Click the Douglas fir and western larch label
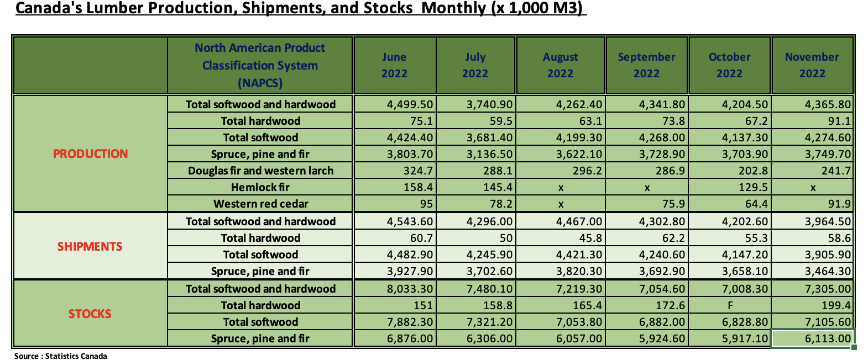The height and width of the screenshot is (360, 868). [x=260, y=171]
